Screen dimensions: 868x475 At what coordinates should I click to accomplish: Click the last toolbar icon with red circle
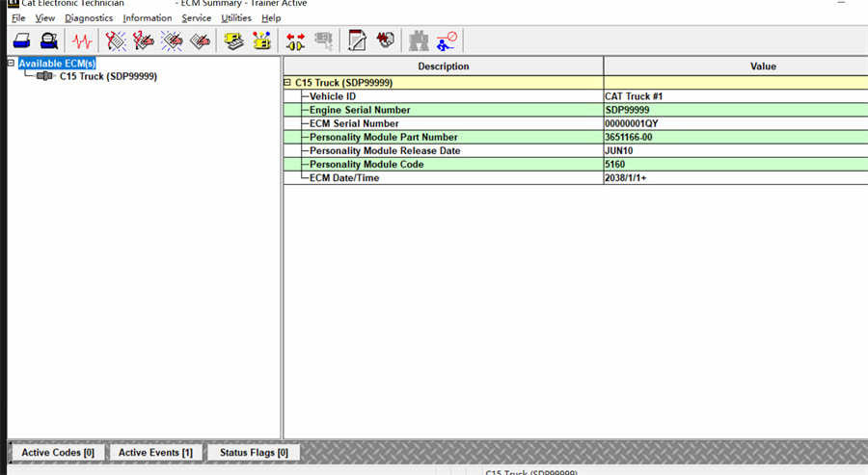[x=447, y=41]
